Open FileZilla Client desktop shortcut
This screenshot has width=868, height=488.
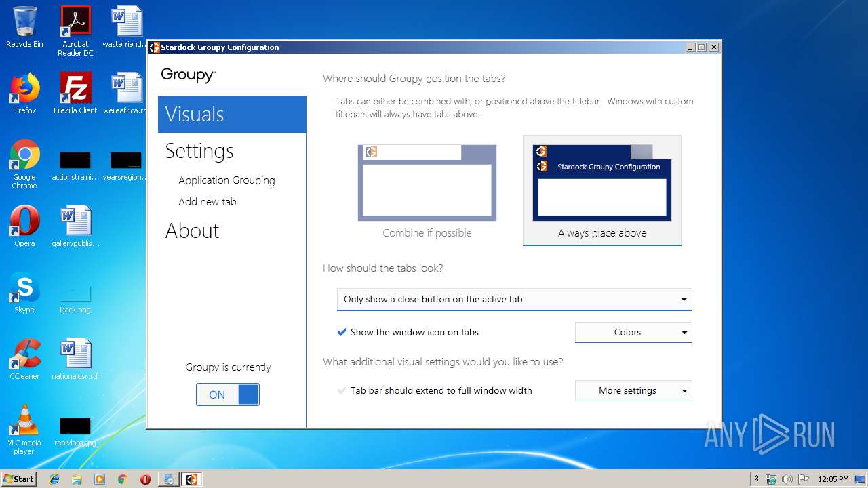coord(75,94)
